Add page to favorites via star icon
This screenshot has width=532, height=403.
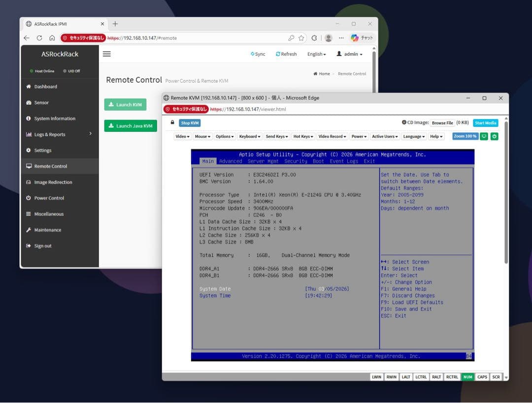[301, 38]
